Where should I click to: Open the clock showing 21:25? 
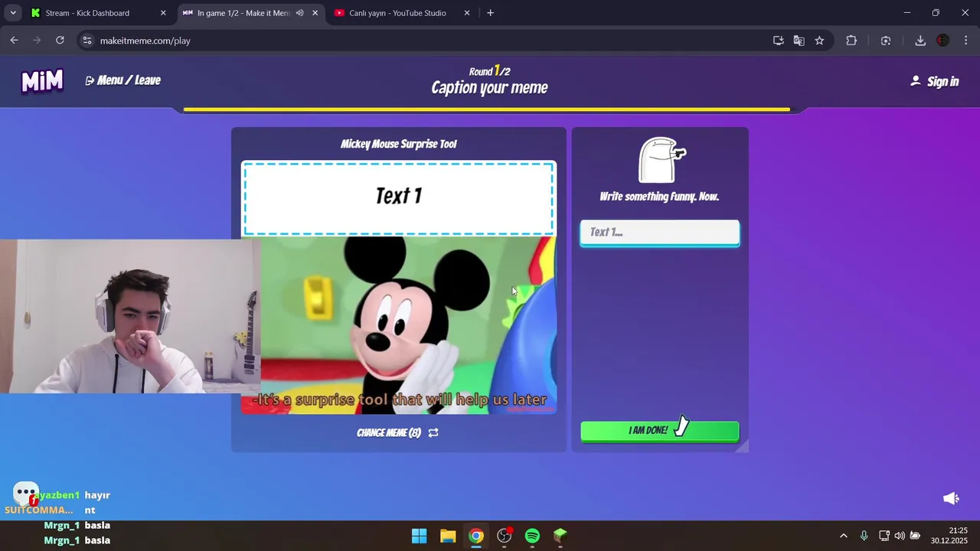click(949, 535)
